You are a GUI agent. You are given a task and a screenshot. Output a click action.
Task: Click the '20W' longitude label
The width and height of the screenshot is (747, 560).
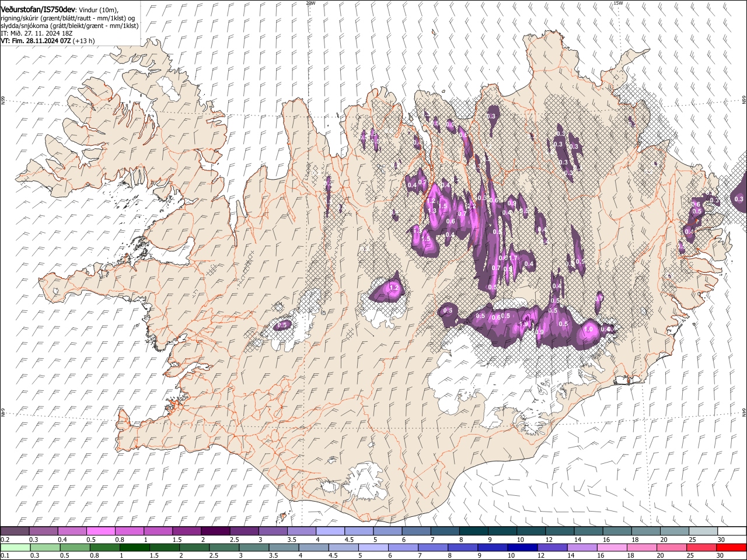tap(310, 3)
